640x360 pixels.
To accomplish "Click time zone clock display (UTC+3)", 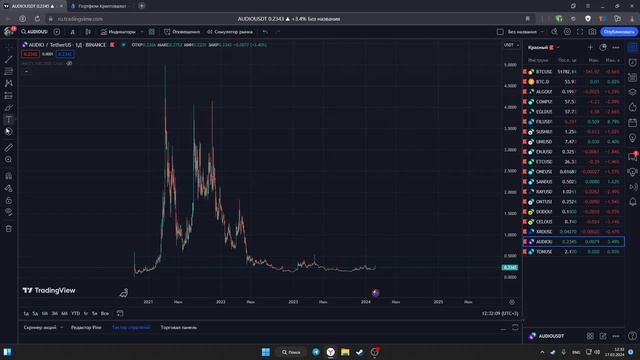I will [500, 313].
